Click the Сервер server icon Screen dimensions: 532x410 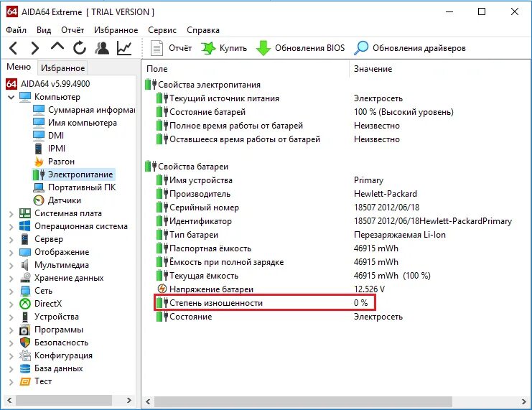(x=24, y=239)
